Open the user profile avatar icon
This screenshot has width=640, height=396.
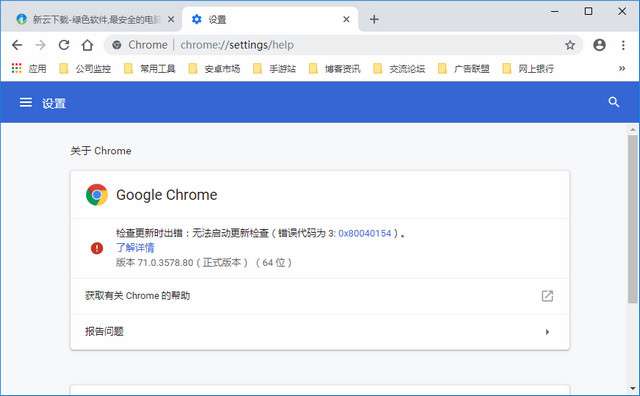point(599,45)
